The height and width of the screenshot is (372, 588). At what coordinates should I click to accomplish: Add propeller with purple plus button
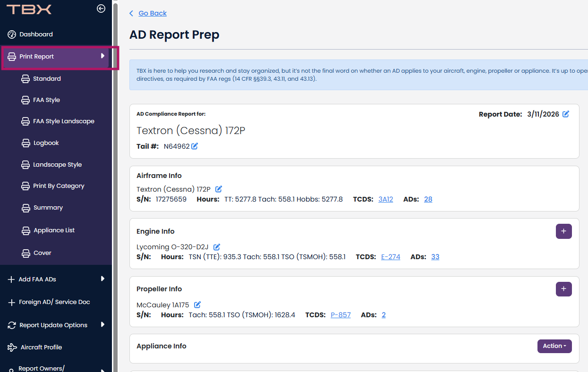click(564, 289)
